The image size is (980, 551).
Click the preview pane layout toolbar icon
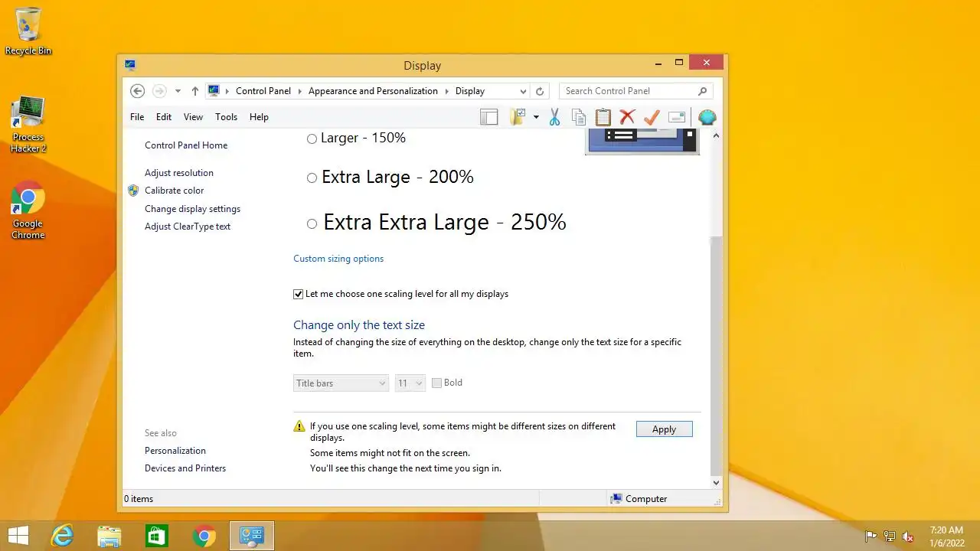click(488, 117)
